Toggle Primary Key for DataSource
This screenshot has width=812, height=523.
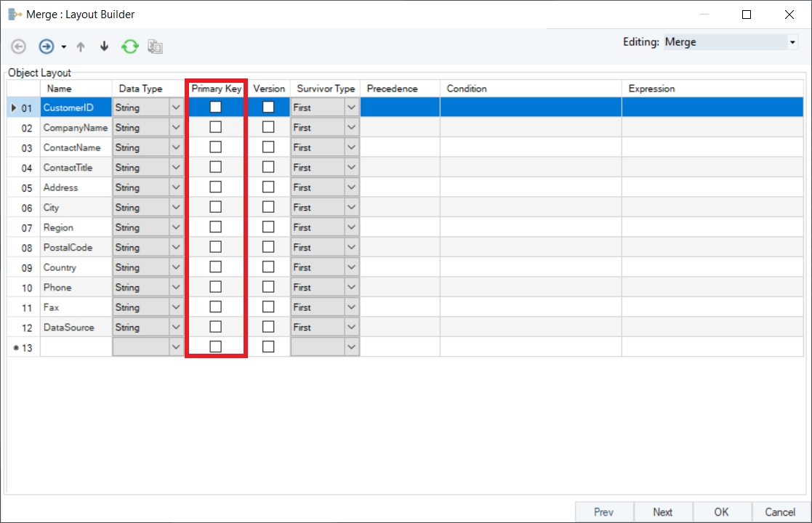215,327
